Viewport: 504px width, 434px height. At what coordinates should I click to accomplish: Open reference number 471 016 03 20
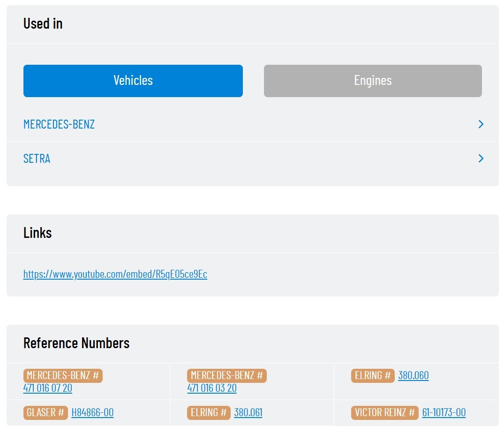[212, 388]
